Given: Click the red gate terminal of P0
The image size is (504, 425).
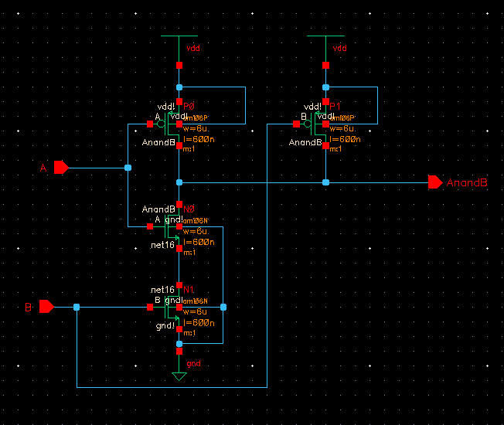Looking at the screenshot, I should 150,124.
